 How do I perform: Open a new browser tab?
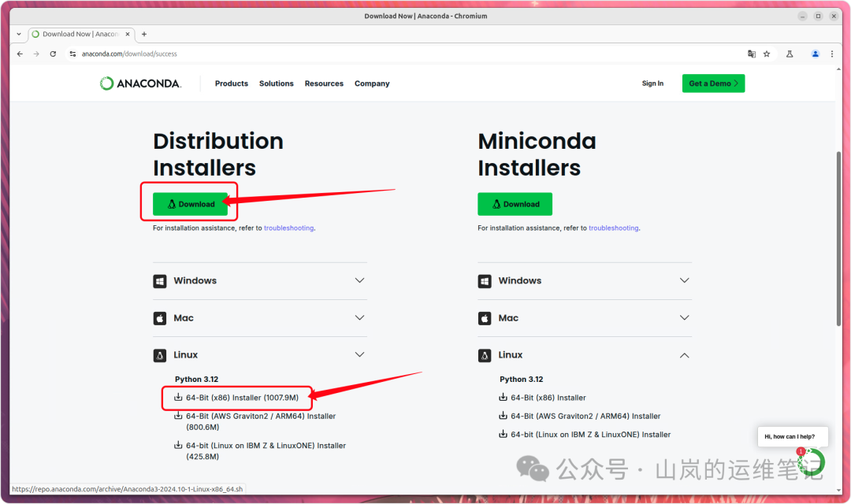tap(144, 34)
